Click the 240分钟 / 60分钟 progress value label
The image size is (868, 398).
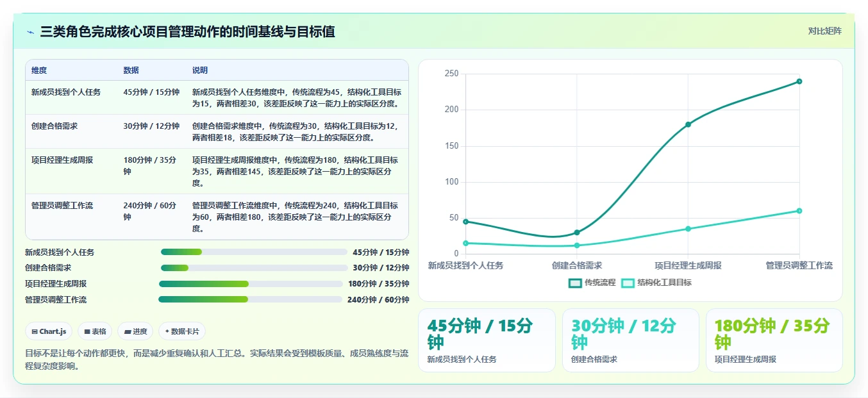378,299
